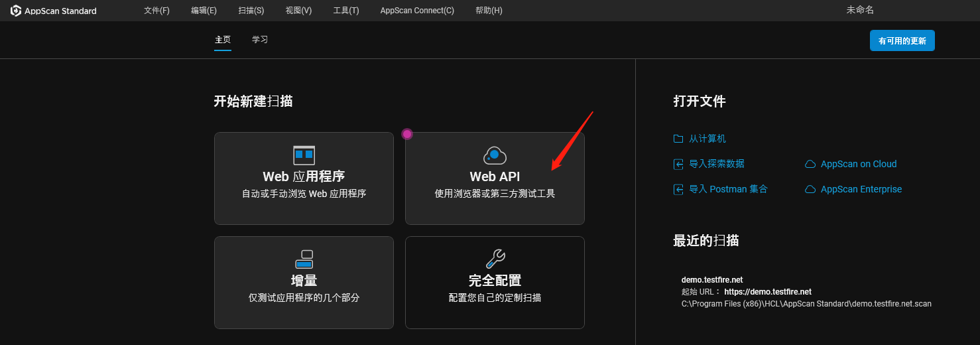980x345 pixels.
Task: Open a file via 从计算机 link
Action: tap(707, 139)
